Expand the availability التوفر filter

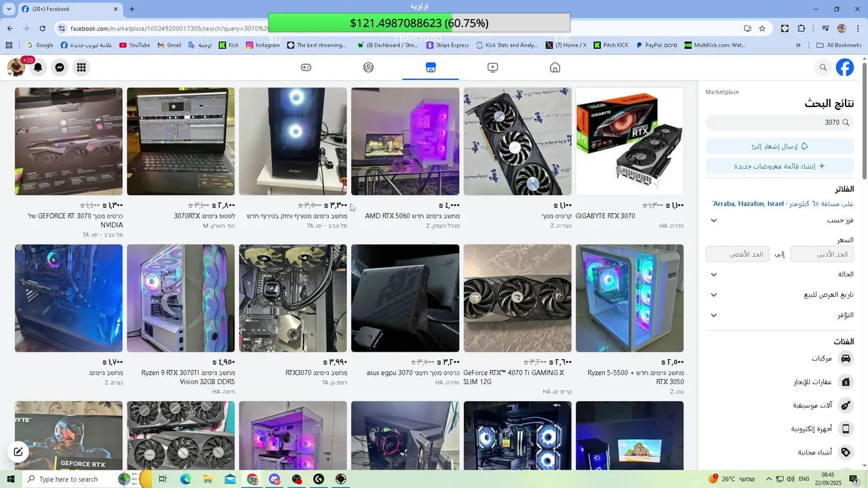(780, 315)
